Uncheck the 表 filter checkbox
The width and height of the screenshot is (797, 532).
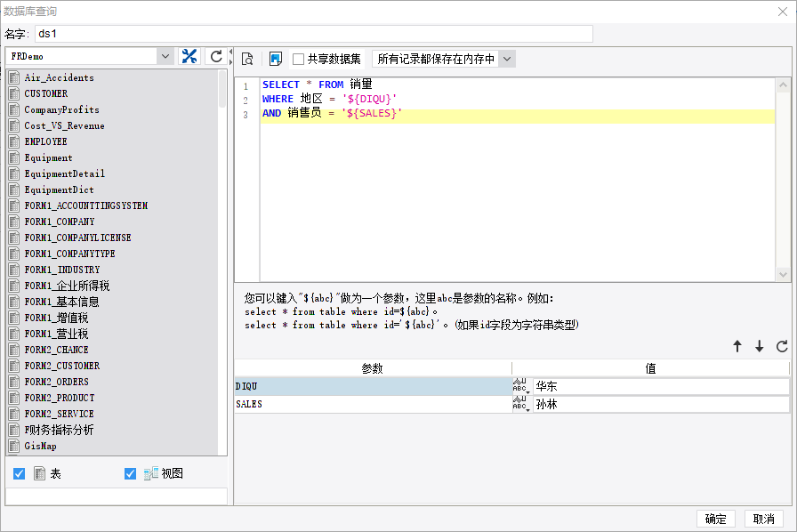pos(19,473)
